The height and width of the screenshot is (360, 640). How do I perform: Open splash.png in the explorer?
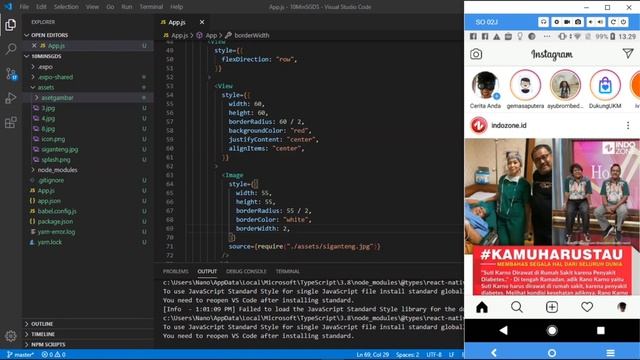(x=88, y=160)
